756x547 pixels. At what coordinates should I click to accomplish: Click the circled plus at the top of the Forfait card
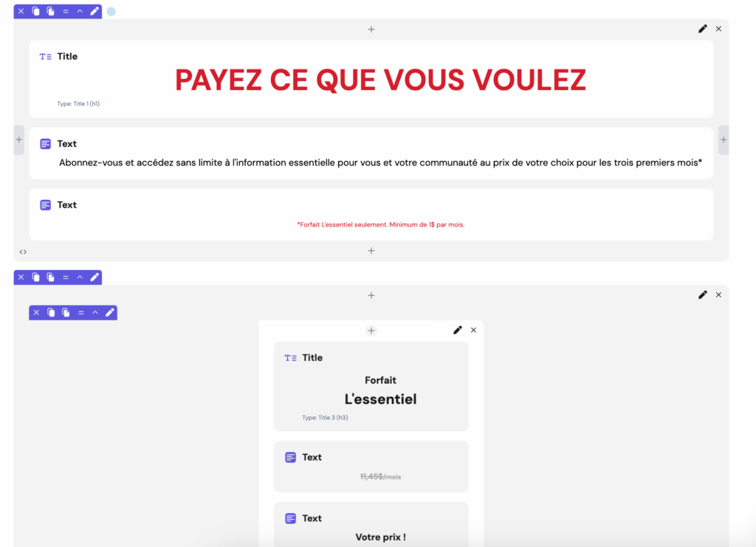(x=371, y=331)
